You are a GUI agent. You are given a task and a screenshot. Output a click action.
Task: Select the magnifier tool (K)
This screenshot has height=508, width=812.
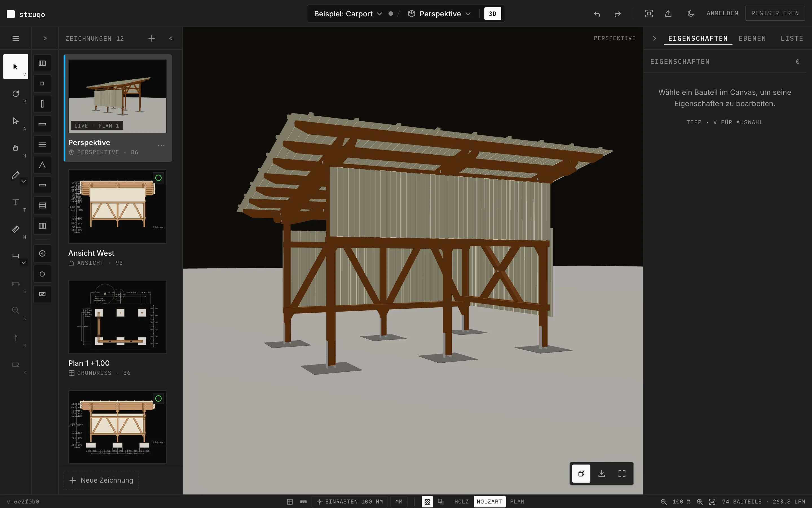[16, 310]
